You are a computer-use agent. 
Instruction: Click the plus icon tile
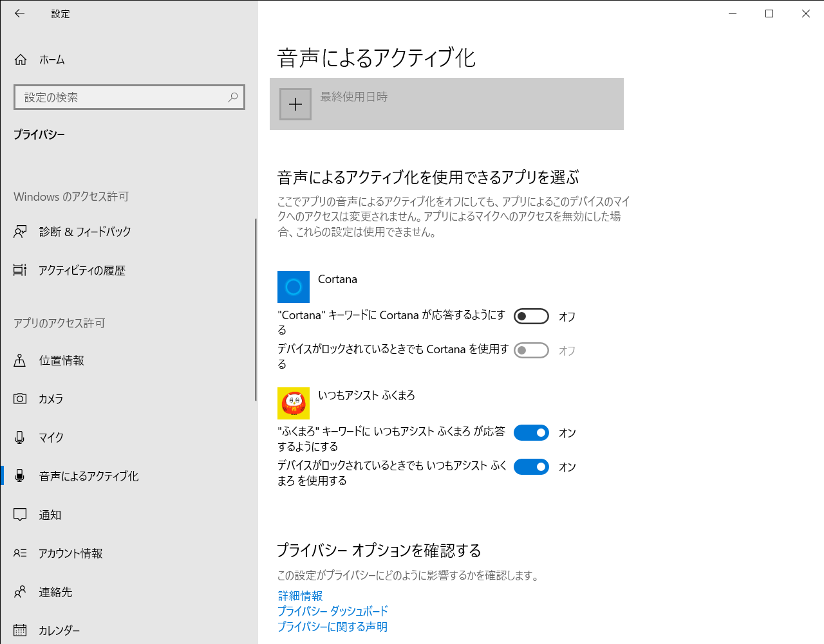295,104
